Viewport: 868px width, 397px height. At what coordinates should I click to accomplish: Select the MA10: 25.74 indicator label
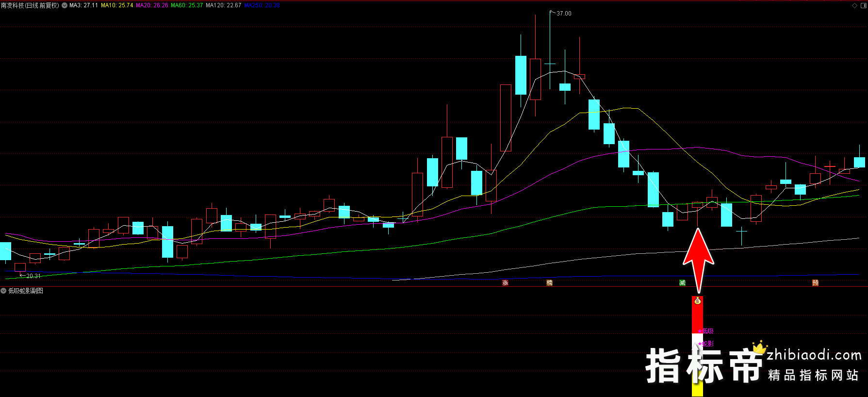(x=117, y=5)
